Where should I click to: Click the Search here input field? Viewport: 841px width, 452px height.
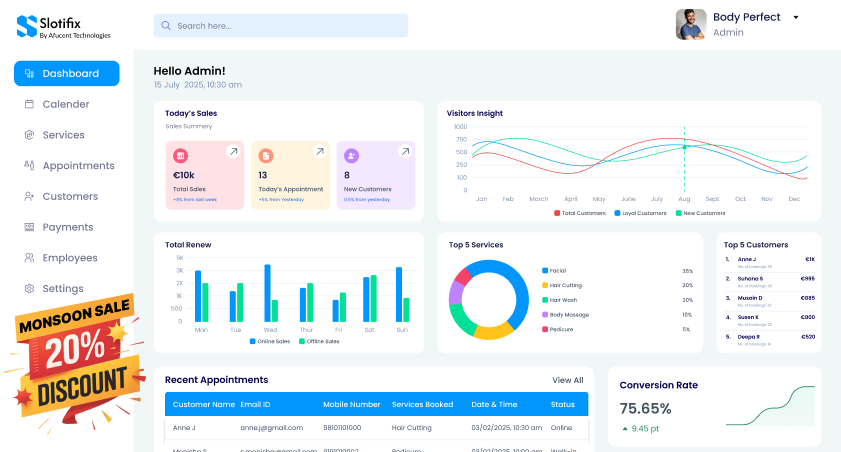(x=281, y=26)
